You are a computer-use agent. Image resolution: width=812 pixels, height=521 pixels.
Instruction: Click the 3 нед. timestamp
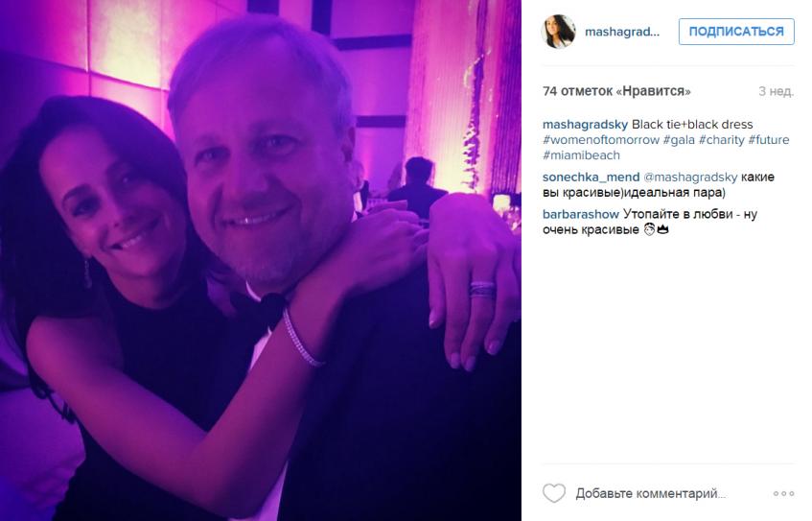pyautogui.click(x=776, y=91)
